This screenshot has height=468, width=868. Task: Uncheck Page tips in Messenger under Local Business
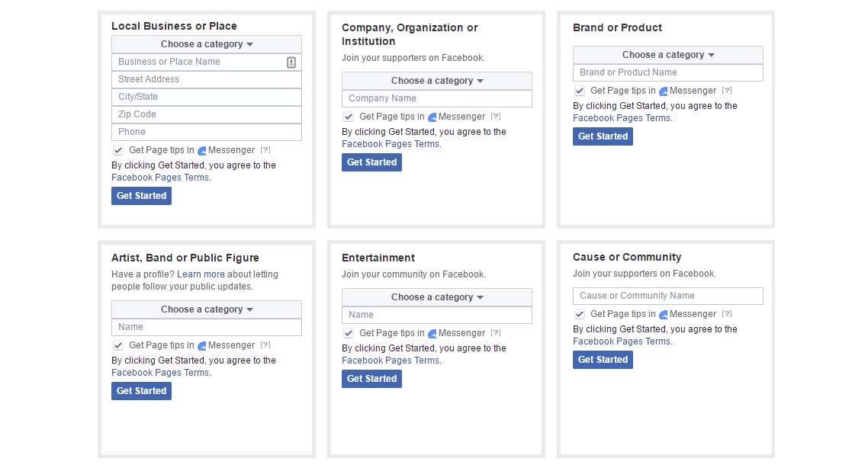(118, 150)
